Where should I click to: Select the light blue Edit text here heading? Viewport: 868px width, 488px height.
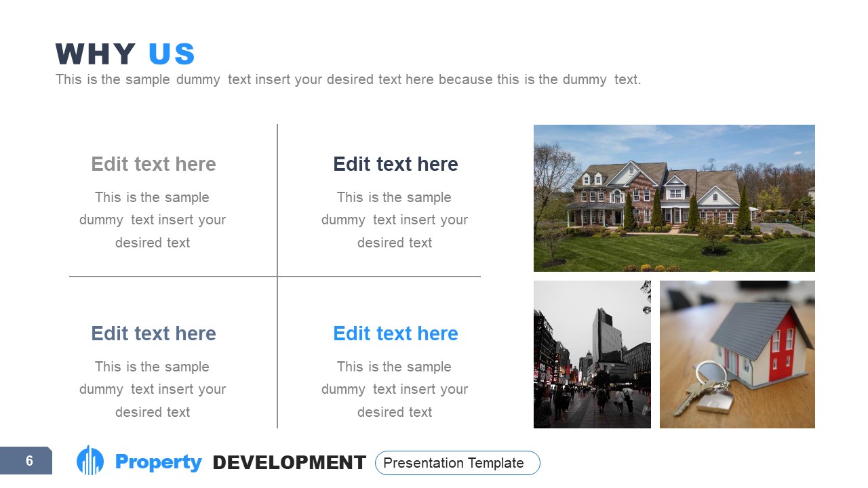(x=395, y=333)
